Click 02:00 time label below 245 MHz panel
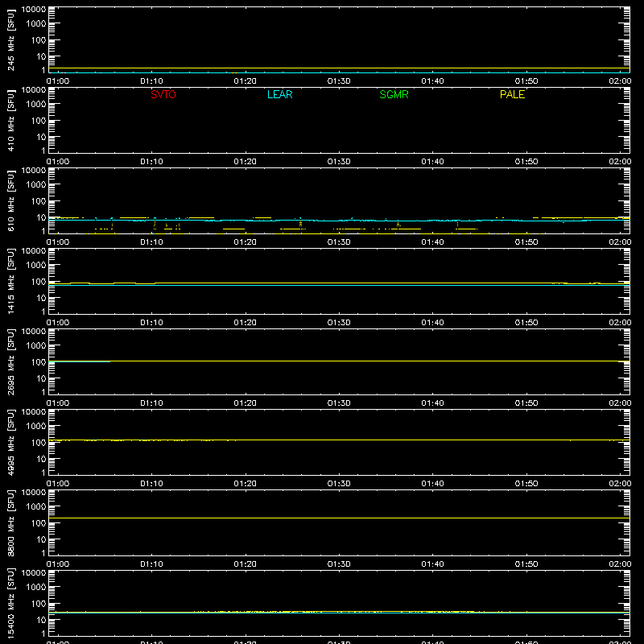Screen dimensions: 644x644 coord(620,81)
